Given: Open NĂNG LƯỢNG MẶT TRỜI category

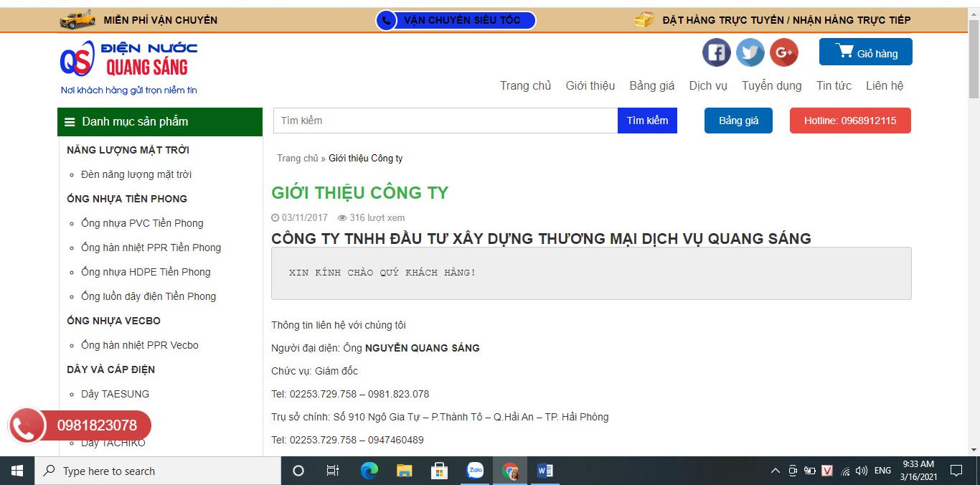Looking at the screenshot, I should (x=128, y=150).
